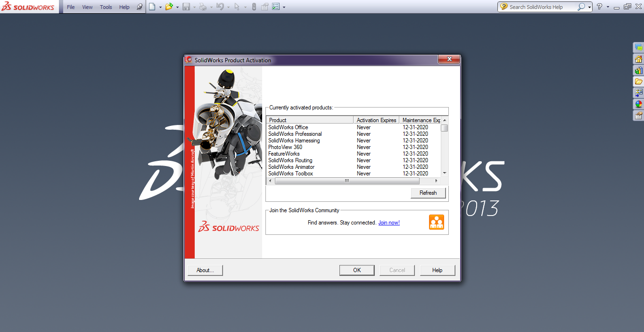Click the Save floppy disk icon
This screenshot has height=332, width=644.
[186, 7]
